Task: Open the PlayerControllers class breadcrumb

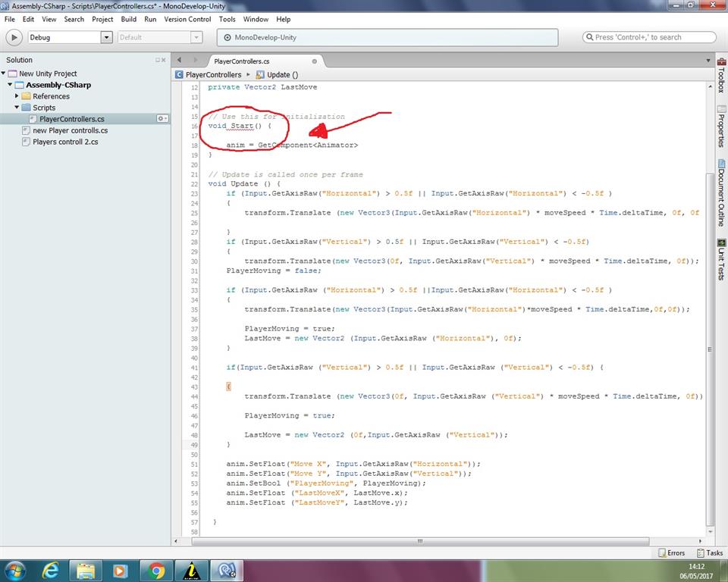Action: click(x=214, y=75)
